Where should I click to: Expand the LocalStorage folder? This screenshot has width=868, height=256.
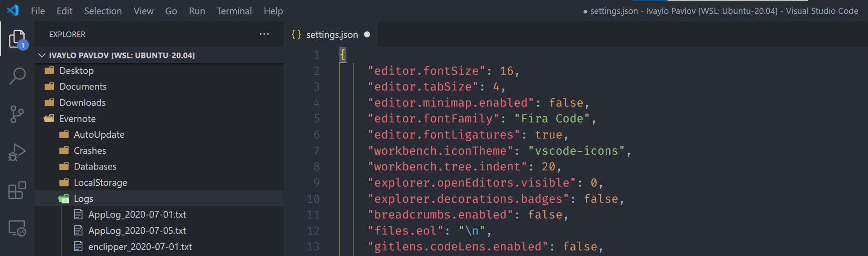(159, 183)
